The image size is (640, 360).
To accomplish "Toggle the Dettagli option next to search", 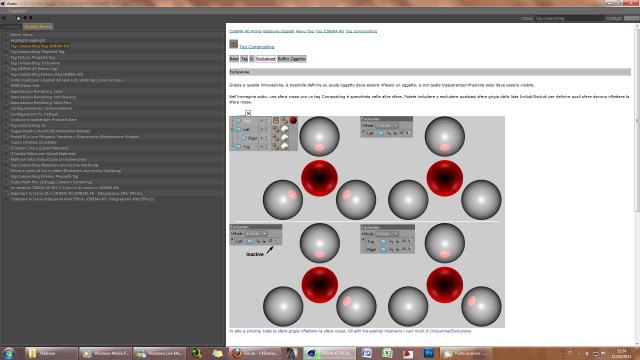I will coord(631,18).
